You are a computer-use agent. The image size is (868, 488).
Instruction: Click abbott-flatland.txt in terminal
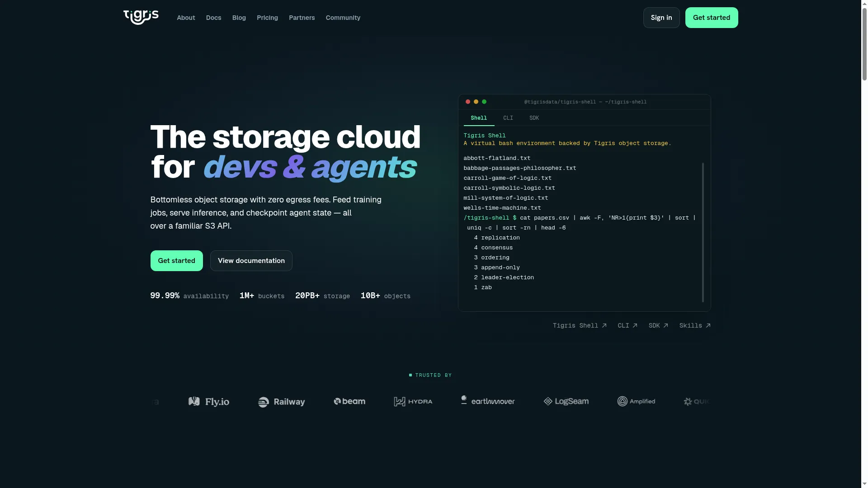pos(497,158)
